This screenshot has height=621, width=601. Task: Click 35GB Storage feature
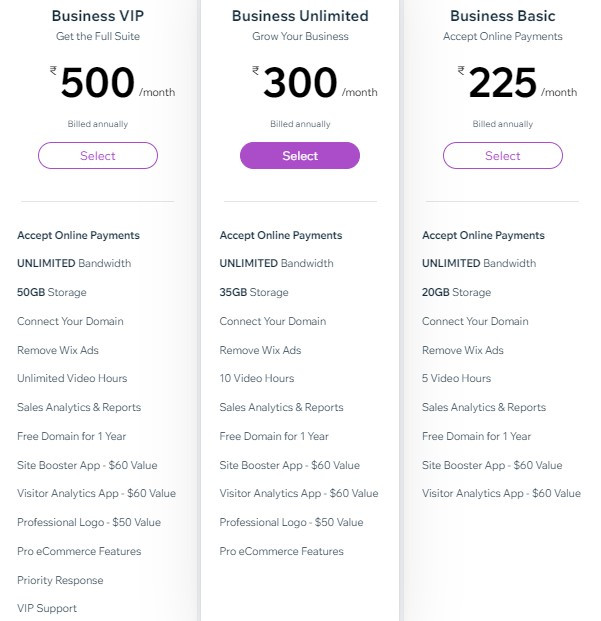[x=254, y=292]
